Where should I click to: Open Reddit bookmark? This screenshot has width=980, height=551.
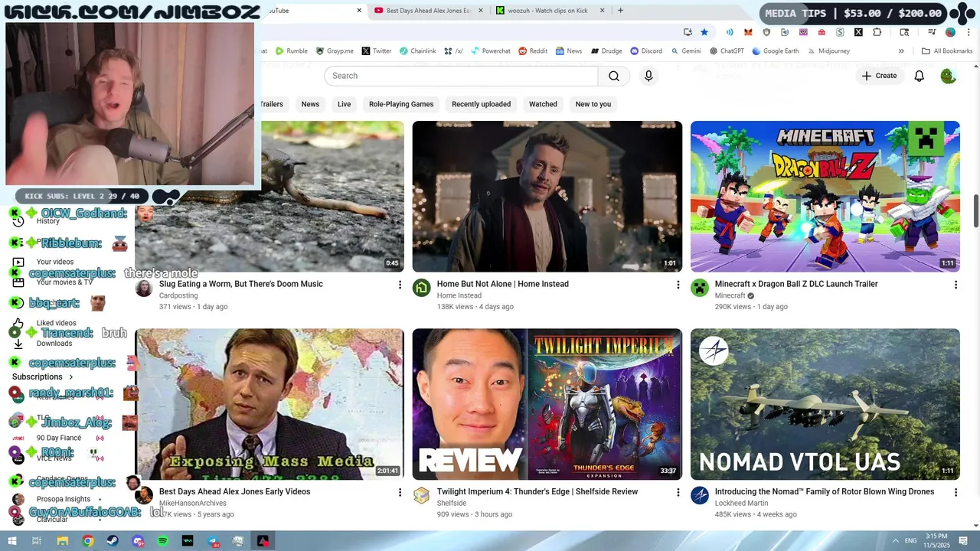533,51
